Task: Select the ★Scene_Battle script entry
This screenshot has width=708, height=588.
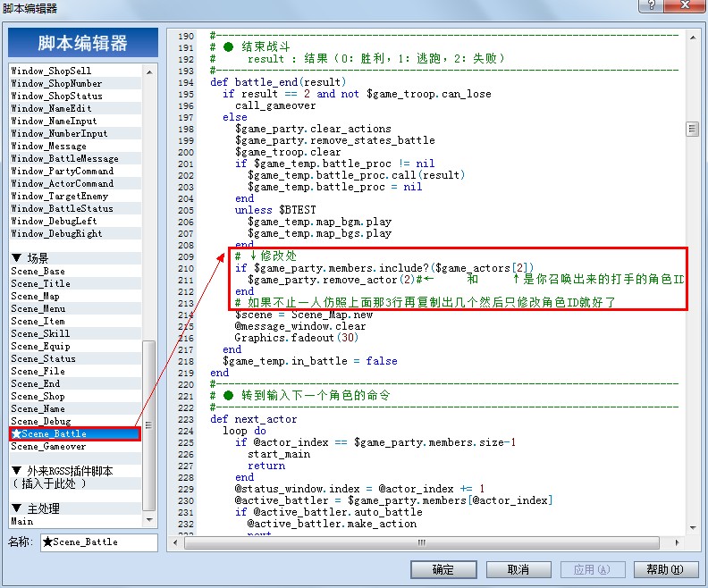Action: tap(75, 433)
